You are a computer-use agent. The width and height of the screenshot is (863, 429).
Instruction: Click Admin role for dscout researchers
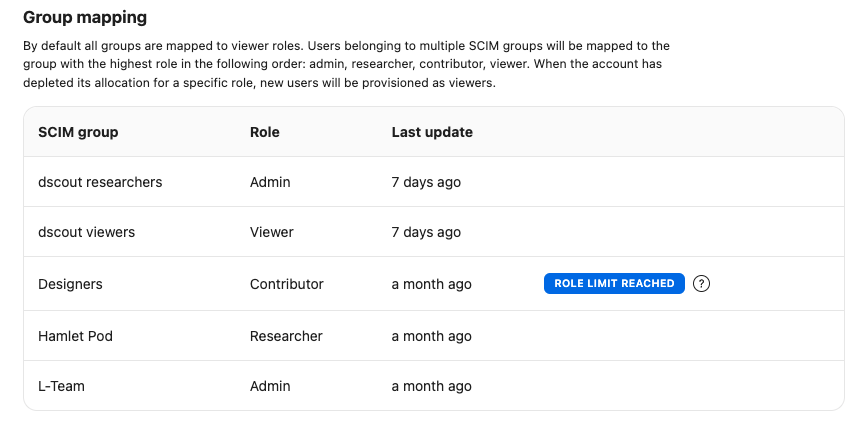tap(270, 182)
